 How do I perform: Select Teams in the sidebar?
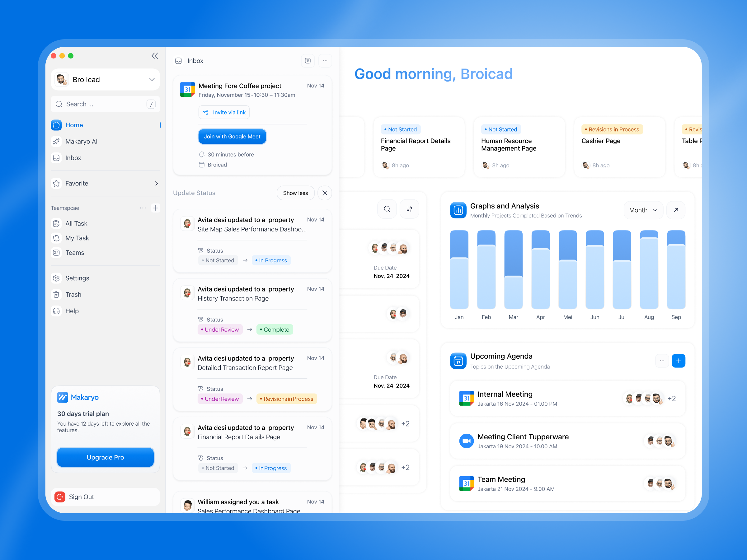click(x=75, y=253)
